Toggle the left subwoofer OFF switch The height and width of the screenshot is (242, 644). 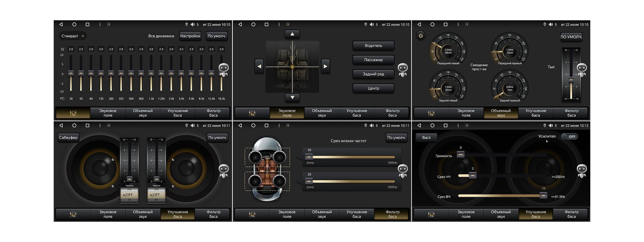[x=129, y=195]
